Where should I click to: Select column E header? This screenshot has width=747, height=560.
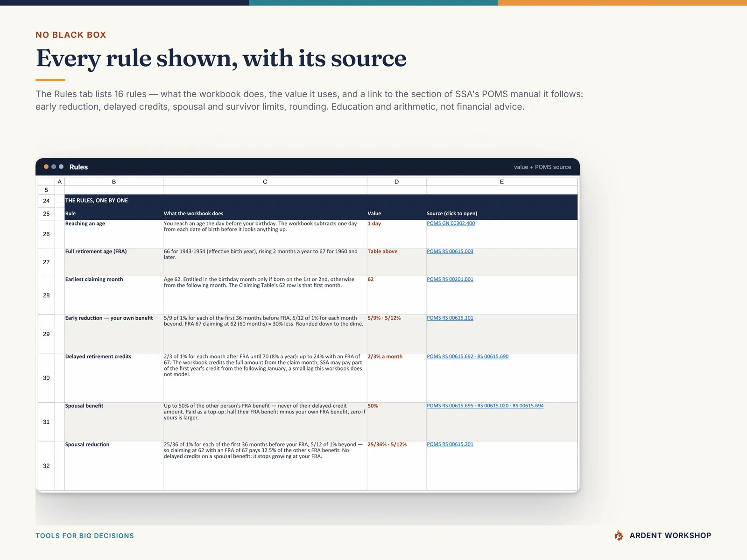(x=502, y=182)
